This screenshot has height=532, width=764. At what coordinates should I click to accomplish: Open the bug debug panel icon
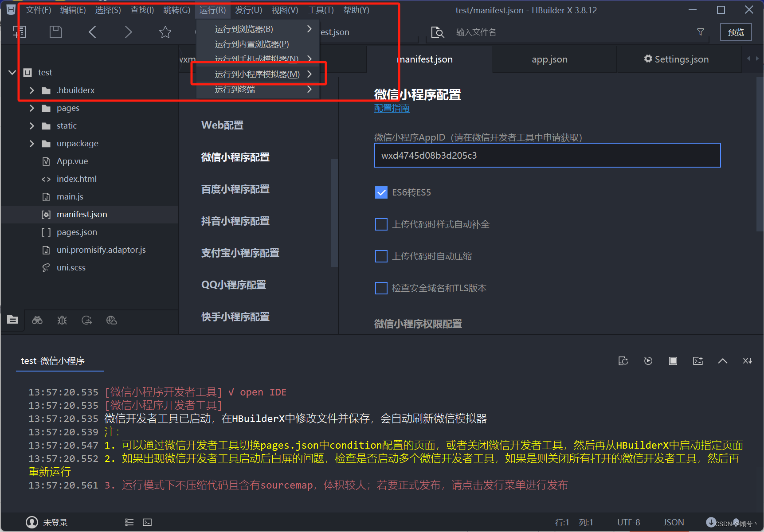(62, 320)
